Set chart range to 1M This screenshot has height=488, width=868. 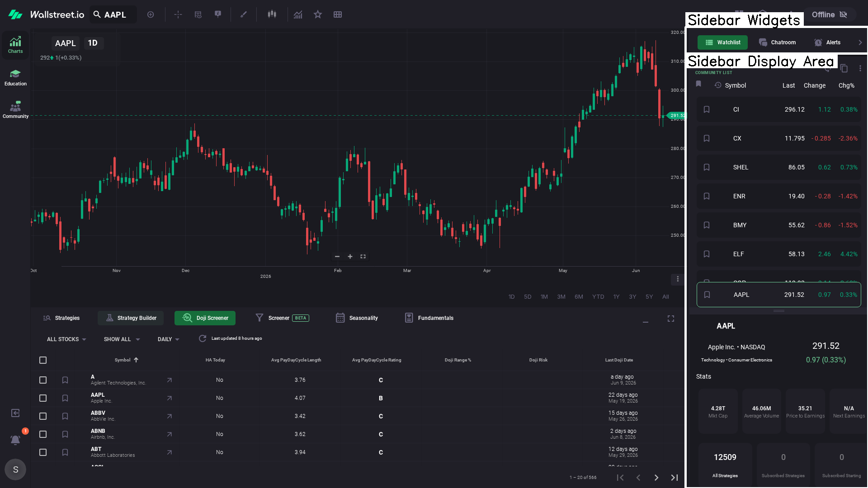tap(544, 297)
